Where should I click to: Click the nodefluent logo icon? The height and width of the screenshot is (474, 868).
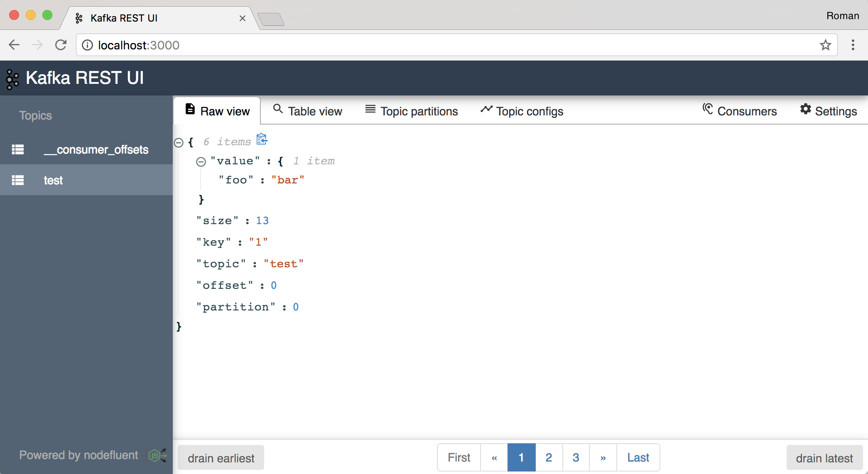pos(158,455)
